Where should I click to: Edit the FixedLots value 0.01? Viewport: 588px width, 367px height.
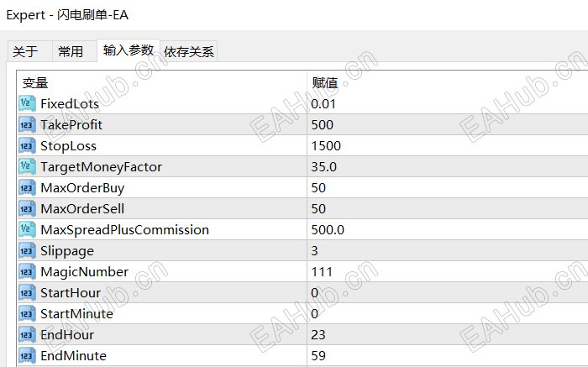[323, 104]
